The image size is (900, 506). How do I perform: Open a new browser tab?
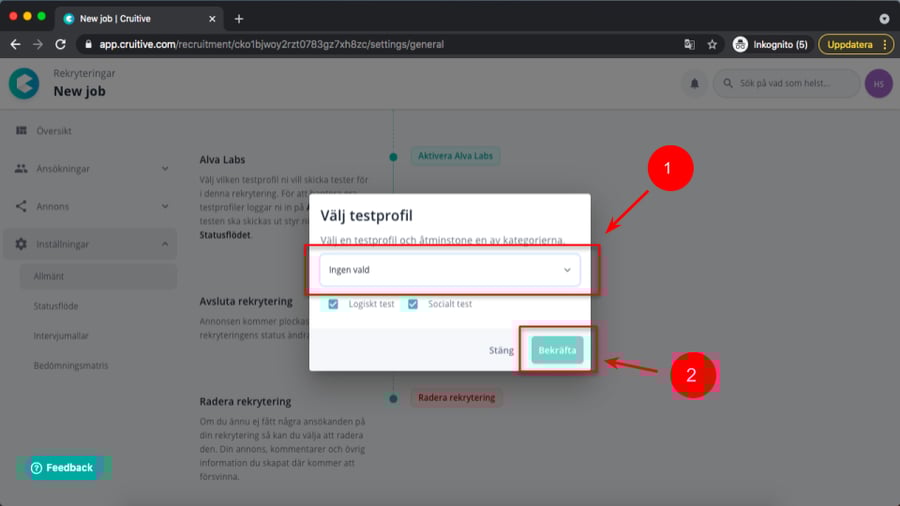click(x=239, y=18)
